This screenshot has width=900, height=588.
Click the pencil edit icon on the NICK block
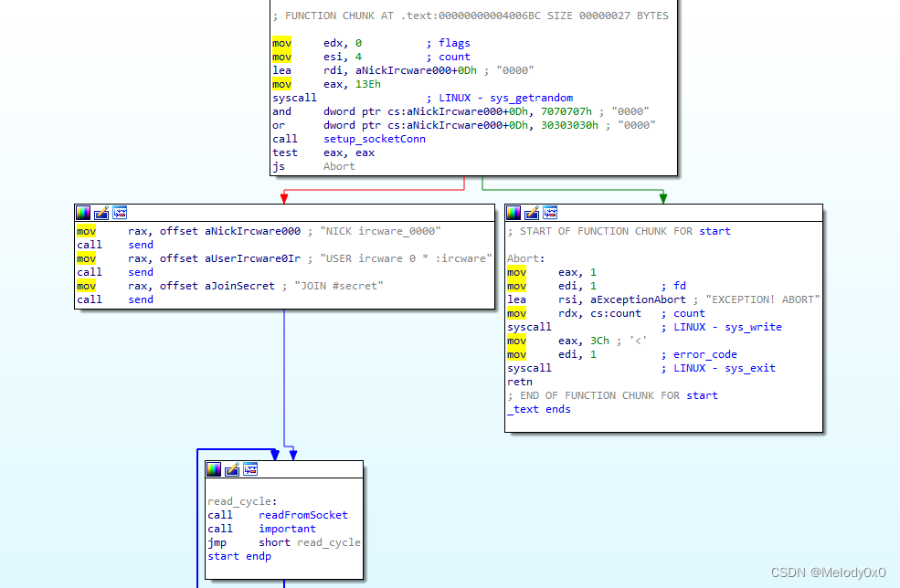[x=101, y=212]
